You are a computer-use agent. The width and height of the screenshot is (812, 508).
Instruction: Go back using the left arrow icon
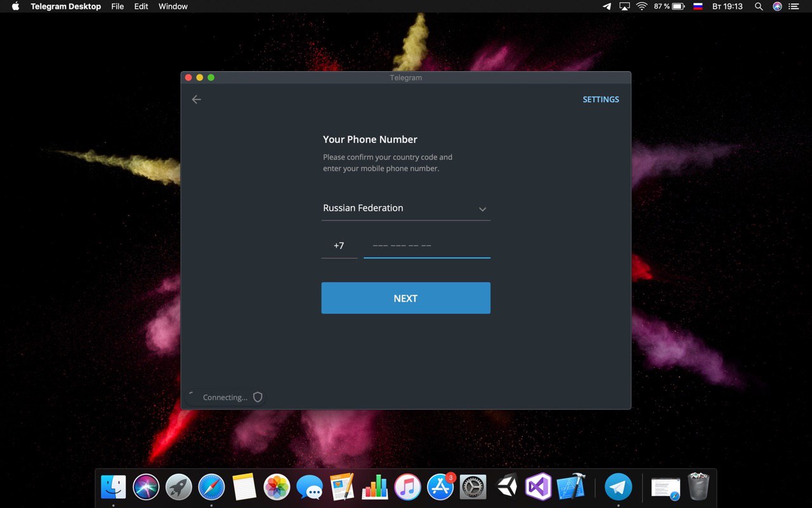pyautogui.click(x=197, y=99)
